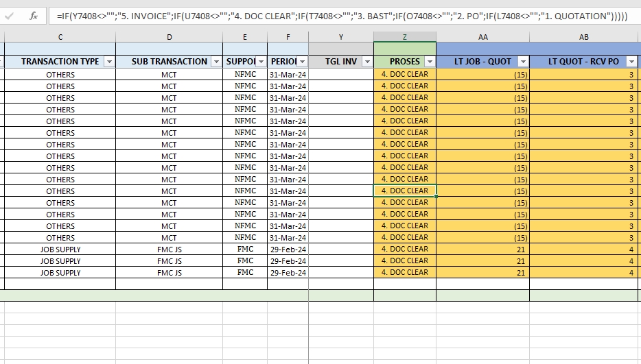Click the bottommost FMC JS cell
This screenshot has height=364, width=641.
click(x=170, y=273)
